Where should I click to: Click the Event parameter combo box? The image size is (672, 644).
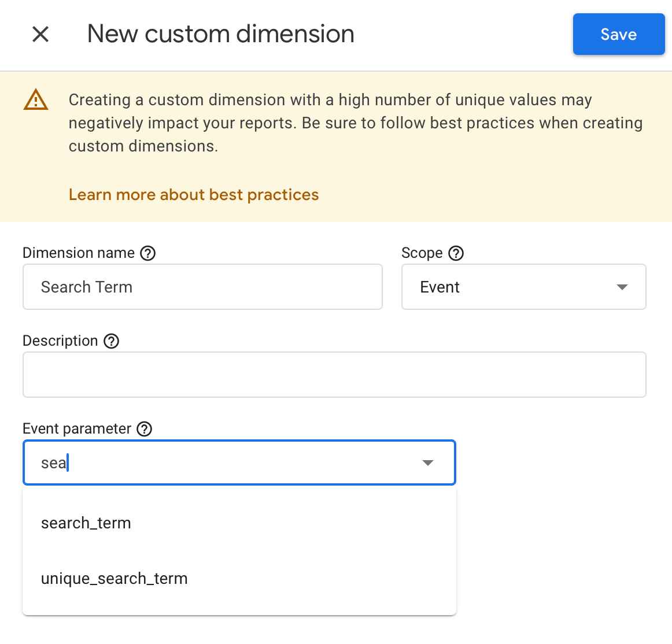coord(239,462)
